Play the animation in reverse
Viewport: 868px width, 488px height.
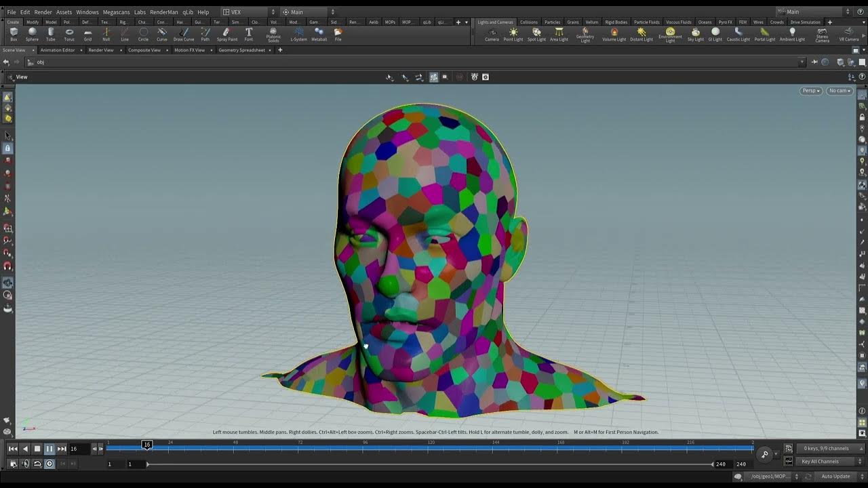tap(25, 449)
